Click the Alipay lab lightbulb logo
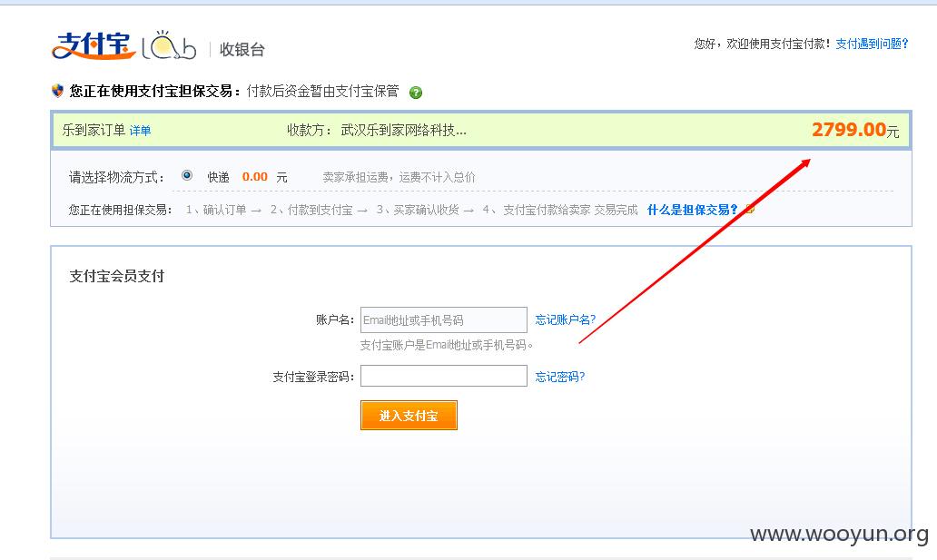 169,45
